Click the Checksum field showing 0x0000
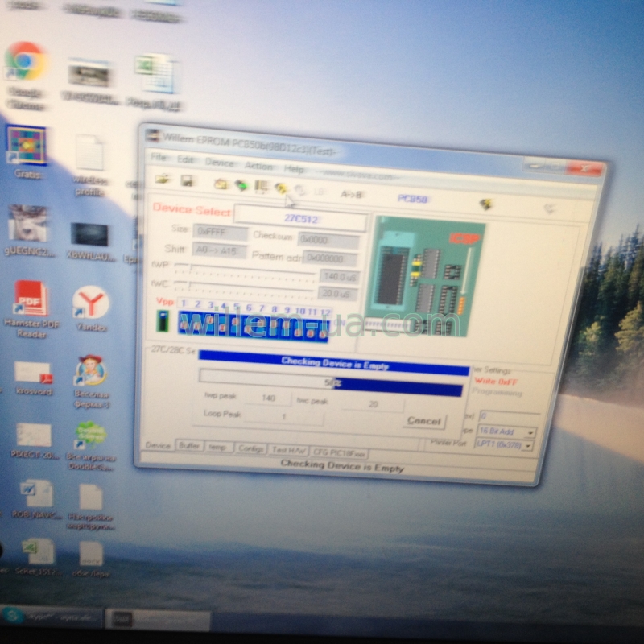644x644 pixels. [328, 240]
